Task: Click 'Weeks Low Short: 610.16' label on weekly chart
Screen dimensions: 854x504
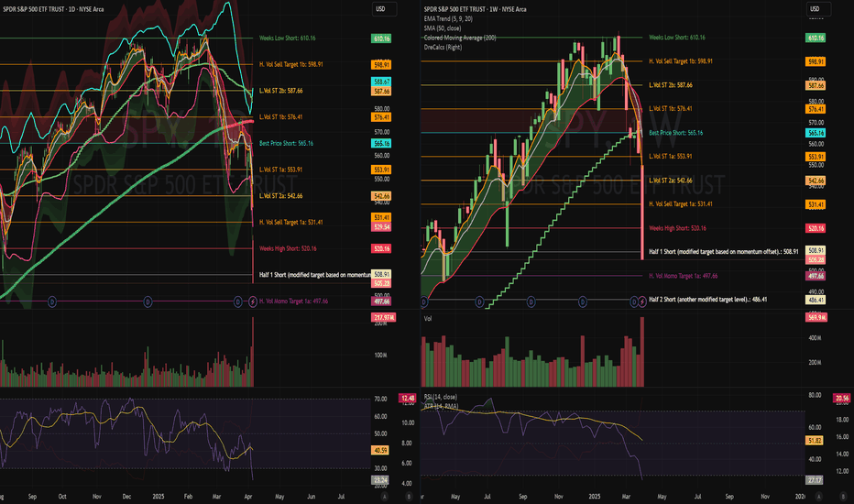Action: pyautogui.click(x=677, y=38)
